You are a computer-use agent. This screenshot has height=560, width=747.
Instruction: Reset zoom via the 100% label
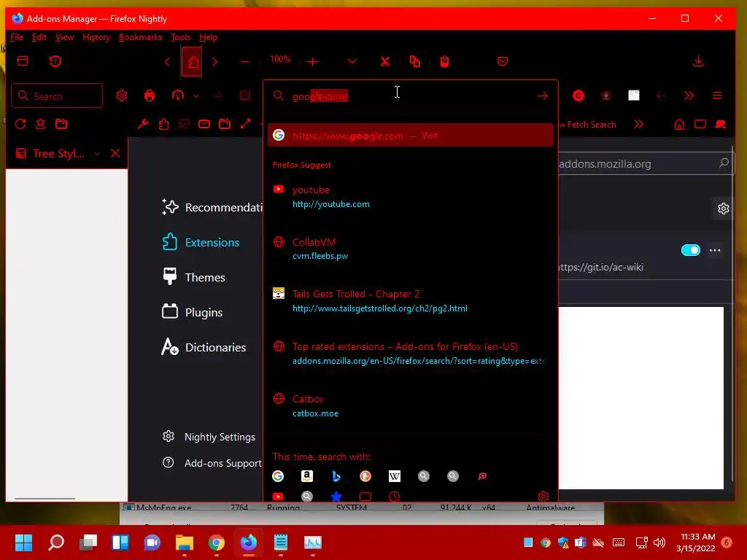click(280, 60)
